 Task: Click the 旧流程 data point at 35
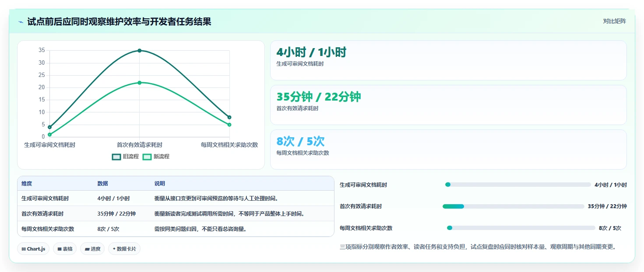139,51
